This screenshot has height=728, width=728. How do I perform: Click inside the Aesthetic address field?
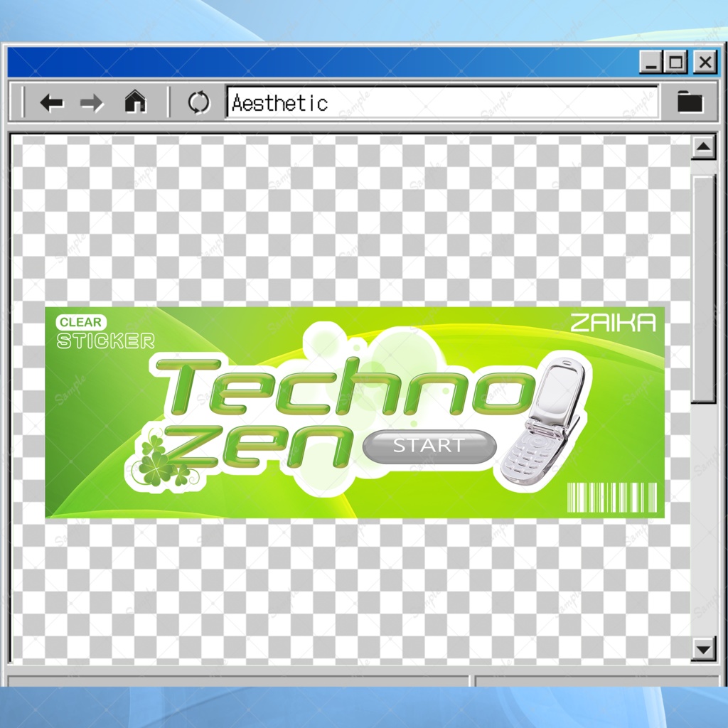pos(355,102)
